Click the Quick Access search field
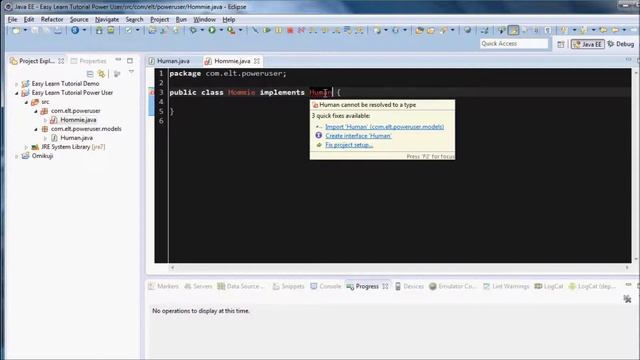Viewport: 640px width, 360px height. (x=513, y=44)
